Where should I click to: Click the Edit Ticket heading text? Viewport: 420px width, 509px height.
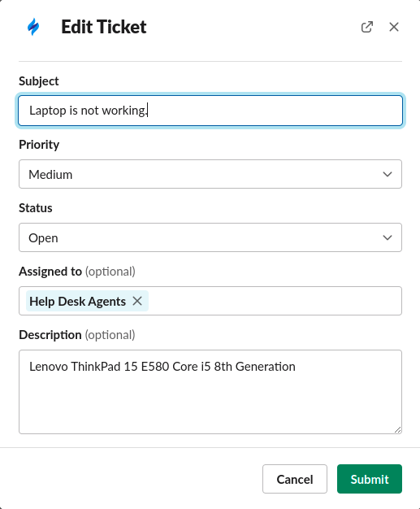point(104,27)
